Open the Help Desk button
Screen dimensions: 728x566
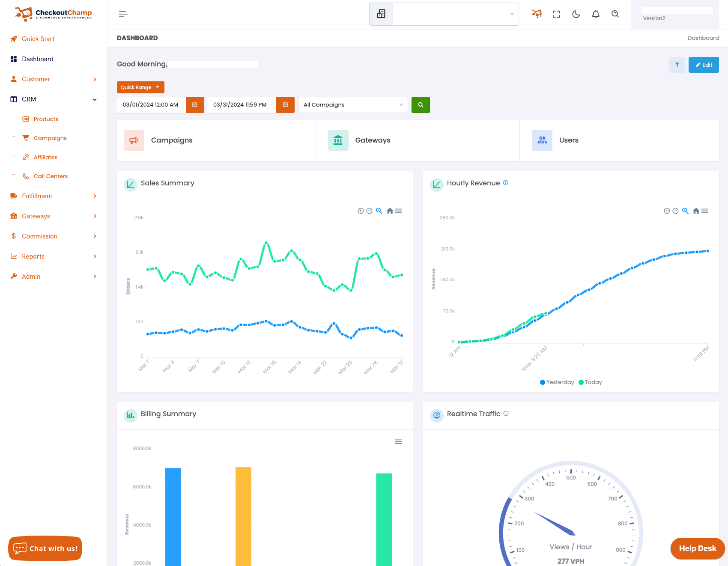coord(697,548)
